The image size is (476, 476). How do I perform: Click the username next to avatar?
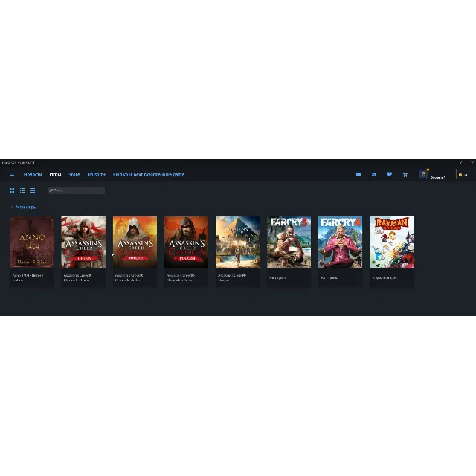point(438,177)
